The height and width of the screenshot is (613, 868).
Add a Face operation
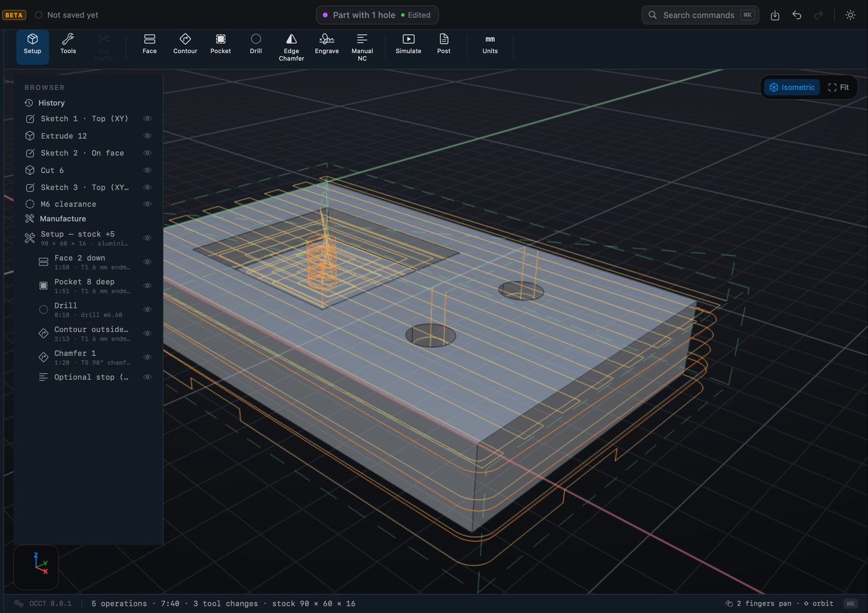click(x=150, y=44)
